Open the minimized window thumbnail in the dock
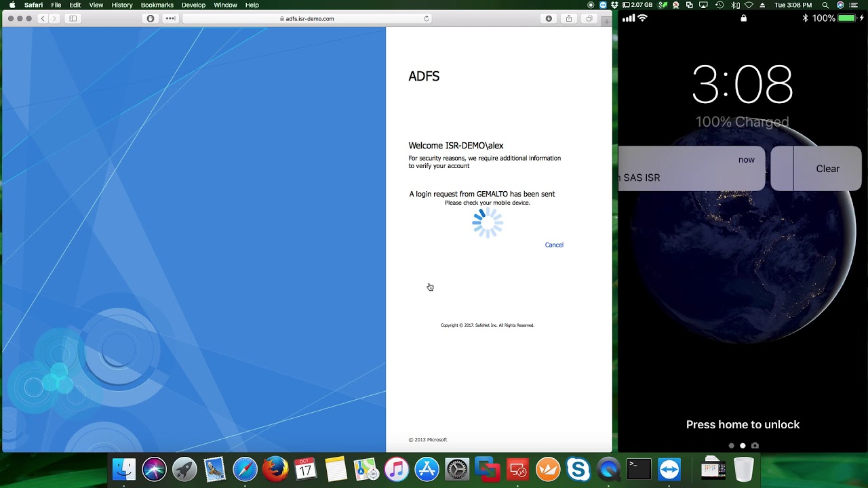868x488 pixels. click(x=713, y=469)
